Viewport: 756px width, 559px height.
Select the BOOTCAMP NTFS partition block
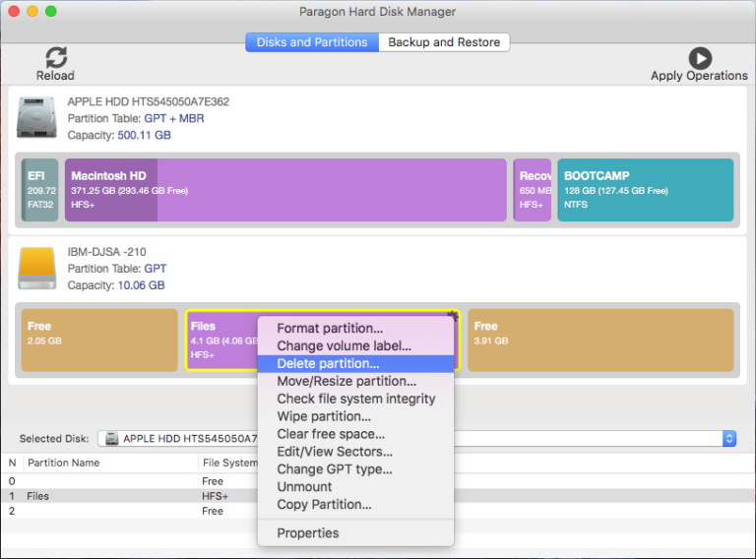tap(646, 190)
